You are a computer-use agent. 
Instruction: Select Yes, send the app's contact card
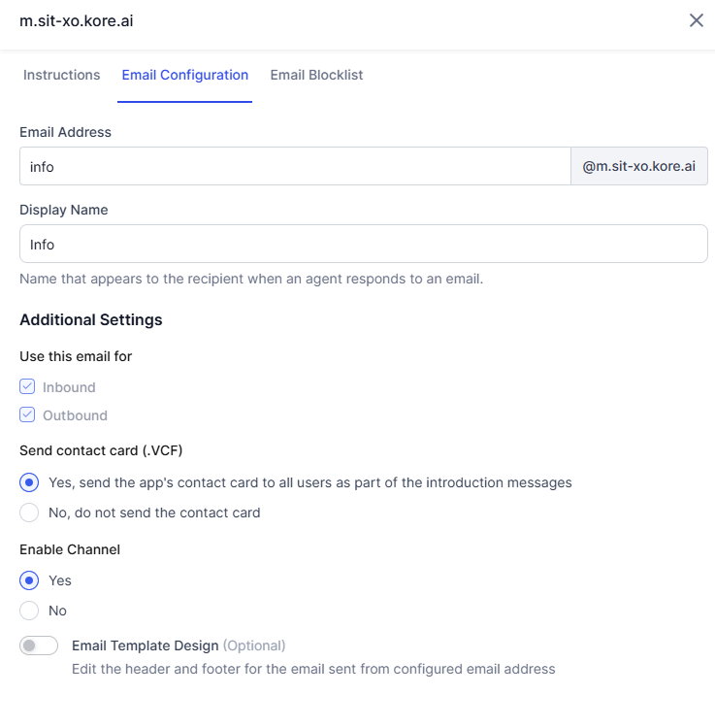(x=30, y=482)
